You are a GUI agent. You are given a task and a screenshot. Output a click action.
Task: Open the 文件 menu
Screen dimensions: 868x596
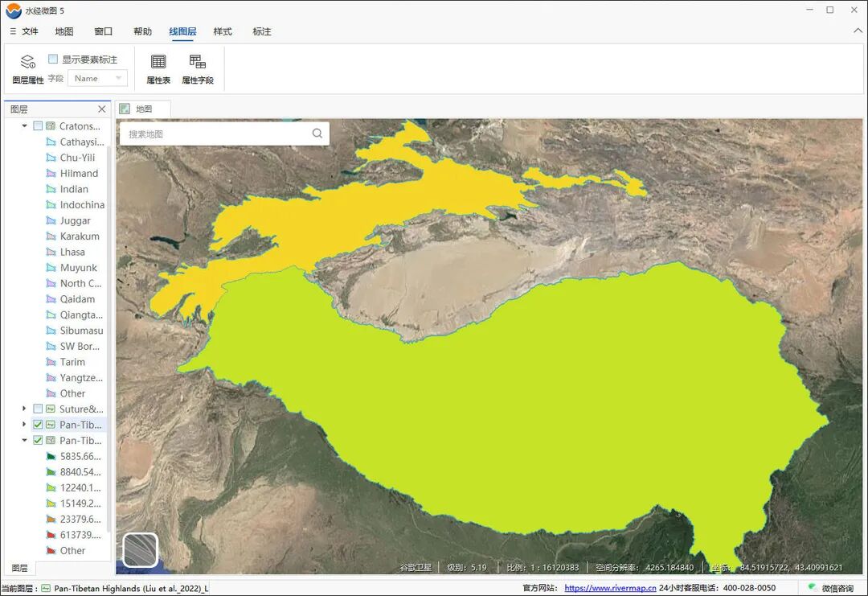coord(24,31)
